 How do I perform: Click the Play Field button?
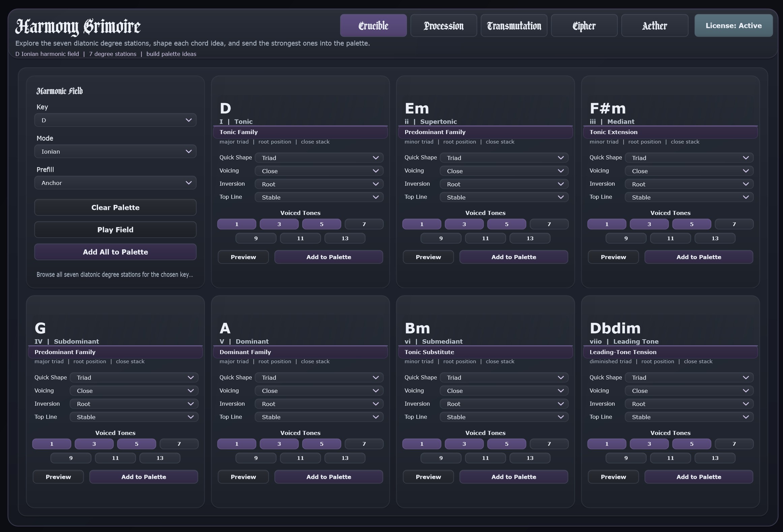click(x=115, y=230)
